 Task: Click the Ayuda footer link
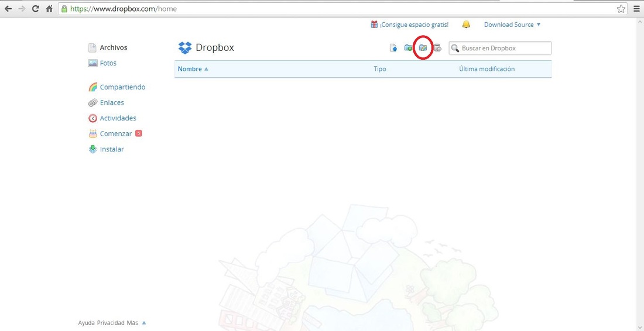pyautogui.click(x=86, y=323)
